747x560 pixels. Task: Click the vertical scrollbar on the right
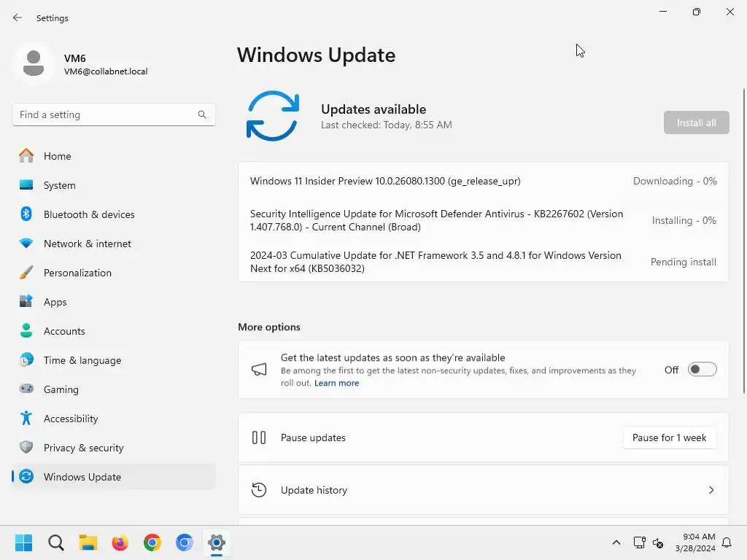(x=743, y=241)
